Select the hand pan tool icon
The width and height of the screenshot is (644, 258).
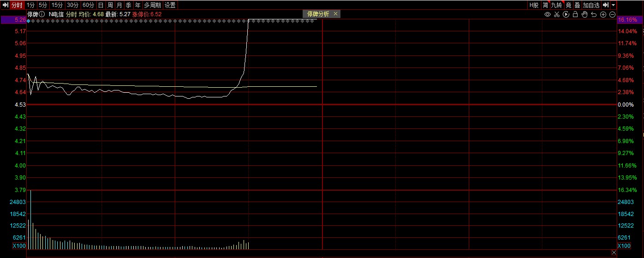pos(584,15)
